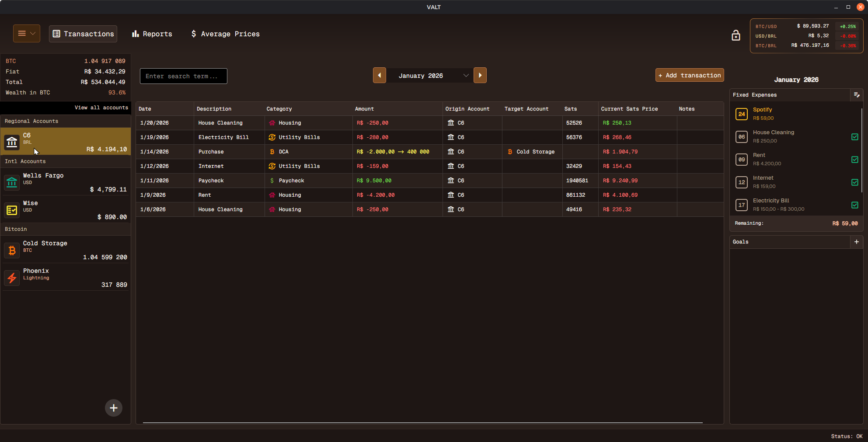Click the edit Fixed Expenses icon
The height and width of the screenshot is (442, 868).
tap(856, 95)
